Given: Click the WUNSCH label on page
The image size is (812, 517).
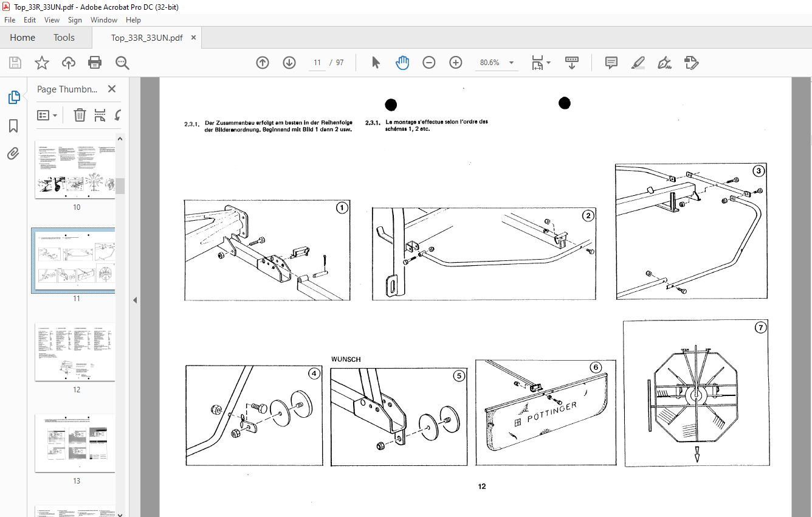Looking at the screenshot, I should tap(346, 359).
